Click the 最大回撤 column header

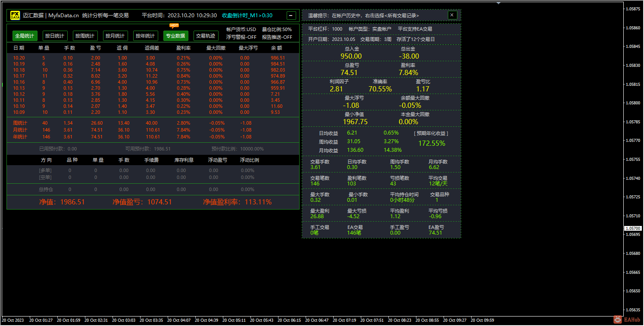[x=216, y=48]
